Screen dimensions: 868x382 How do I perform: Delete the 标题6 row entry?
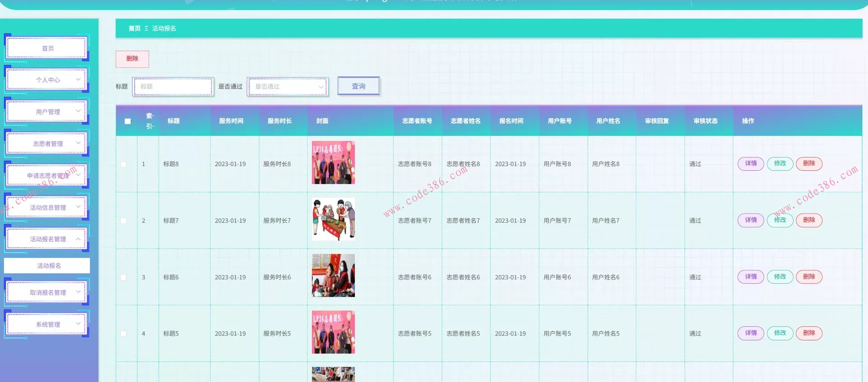pos(809,277)
